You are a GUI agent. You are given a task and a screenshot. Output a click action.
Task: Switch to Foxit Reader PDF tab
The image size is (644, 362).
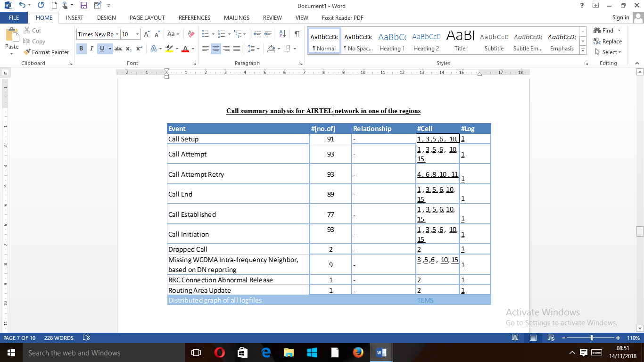pyautogui.click(x=343, y=18)
